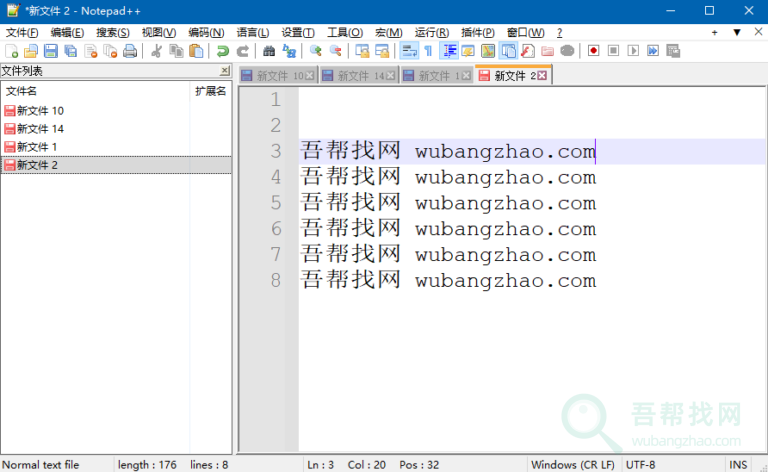Click the Save file toolbar icon
This screenshot has width=768, height=472.
pyautogui.click(x=51, y=51)
